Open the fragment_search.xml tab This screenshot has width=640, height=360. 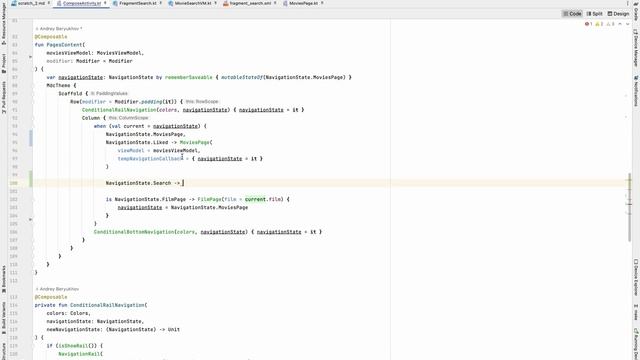[x=250, y=3]
